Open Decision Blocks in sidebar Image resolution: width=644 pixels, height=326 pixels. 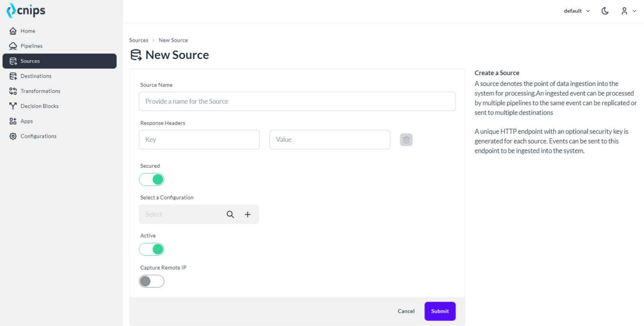coord(60,106)
